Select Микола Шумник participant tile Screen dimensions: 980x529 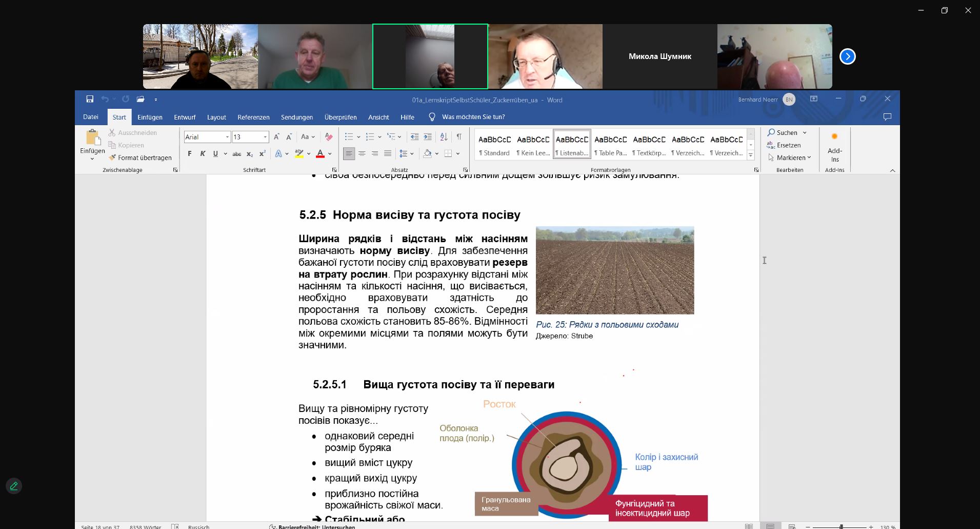[x=660, y=56]
